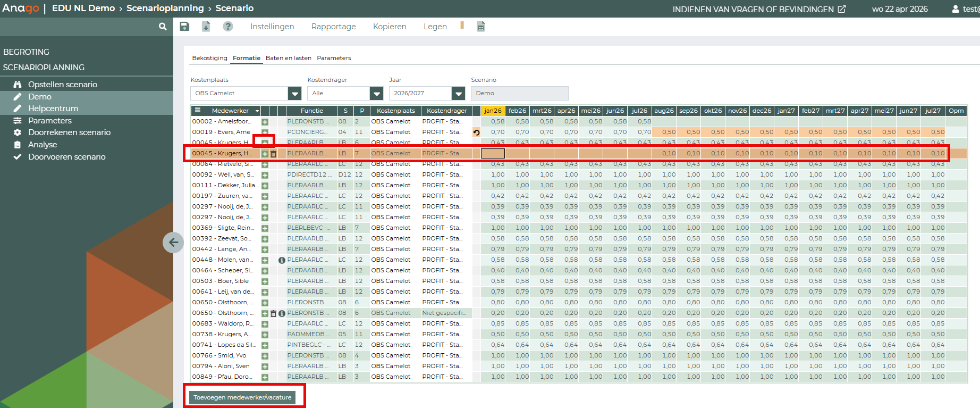This screenshot has width=980, height=408.
Task: Click the search magnifier in sidebar header
Action: [x=163, y=27]
